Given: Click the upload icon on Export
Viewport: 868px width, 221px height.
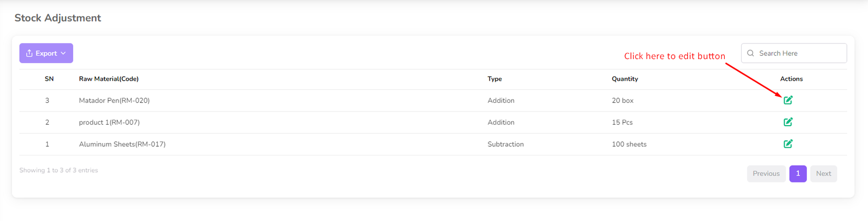Looking at the screenshot, I should pyautogui.click(x=29, y=53).
